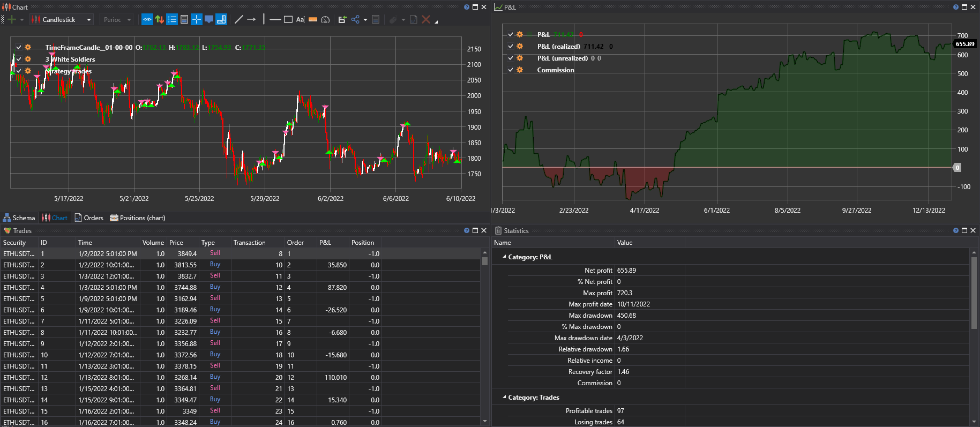Select the Chart tab
Image resolution: width=980 pixels, height=427 pixels.
(55, 218)
